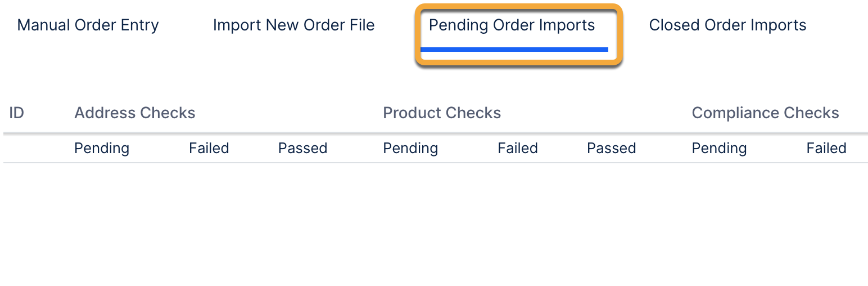Switch to Import New Order File tab
This screenshot has width=868, height=286.
[293, 25]
